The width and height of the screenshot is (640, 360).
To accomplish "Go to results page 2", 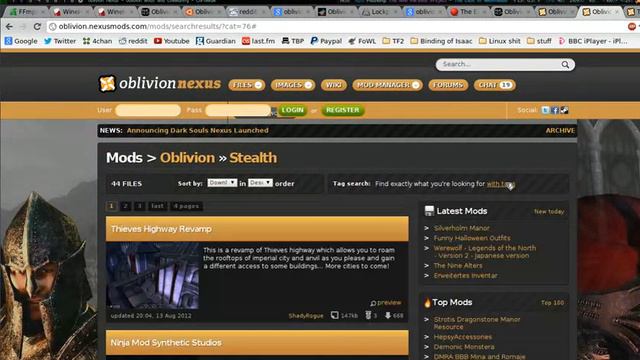I will tap(125, 206).
